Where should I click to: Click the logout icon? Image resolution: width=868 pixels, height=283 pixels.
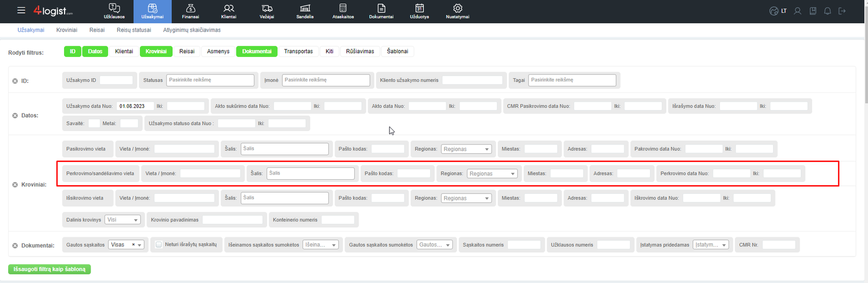[842, 11]
